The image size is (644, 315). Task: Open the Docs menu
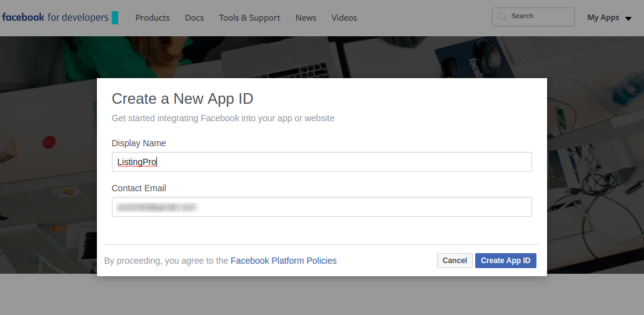pos(194,17)
